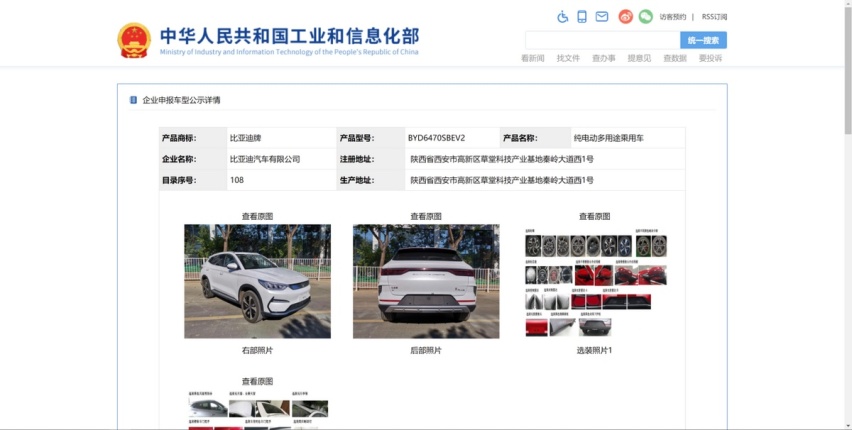Viewport: 852px width, 430px height.
Task: Open the optional equipment collage 选装照片1
Action: coord(596,282)
